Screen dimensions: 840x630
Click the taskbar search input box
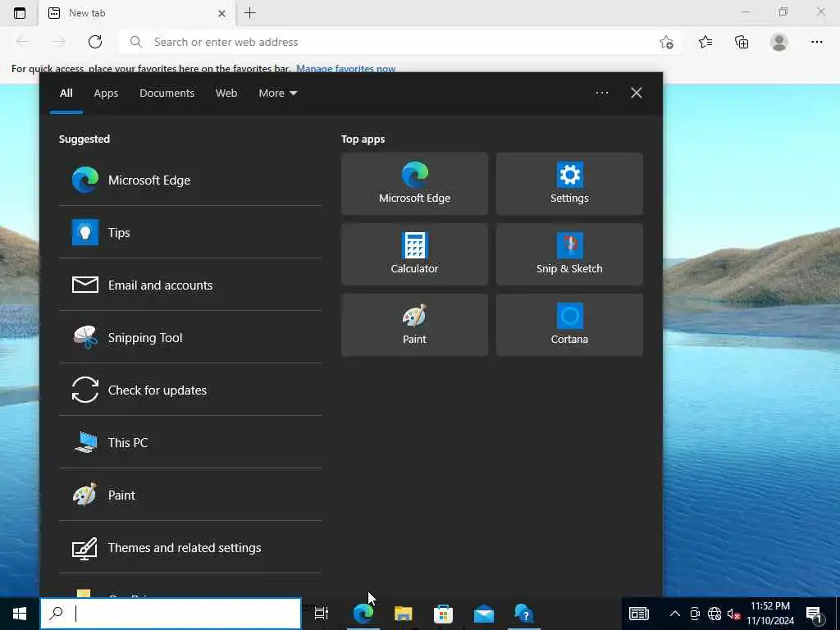171,614
